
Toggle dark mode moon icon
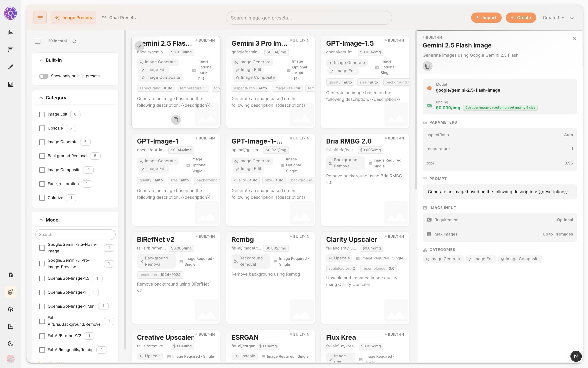[10, 344]
